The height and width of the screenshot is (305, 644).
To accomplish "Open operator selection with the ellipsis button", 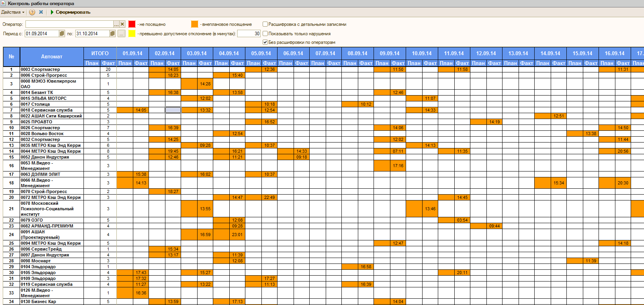I will pos(116,24).
